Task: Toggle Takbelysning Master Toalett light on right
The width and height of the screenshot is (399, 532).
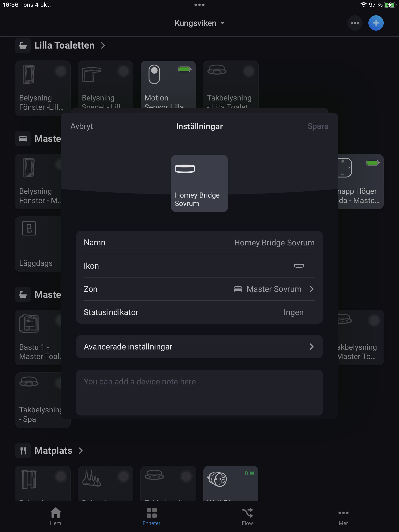Action: tap(374, 320)
